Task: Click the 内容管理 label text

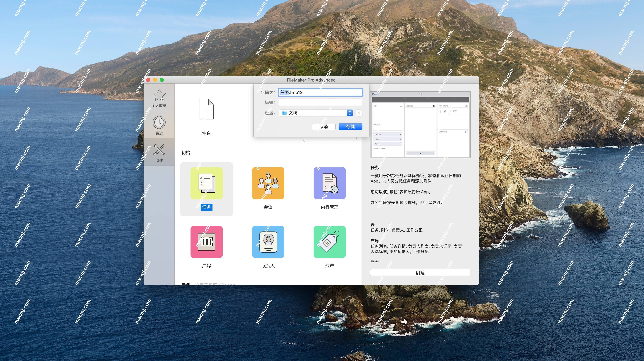Action: pyautogui.click(x=330, y=207)
